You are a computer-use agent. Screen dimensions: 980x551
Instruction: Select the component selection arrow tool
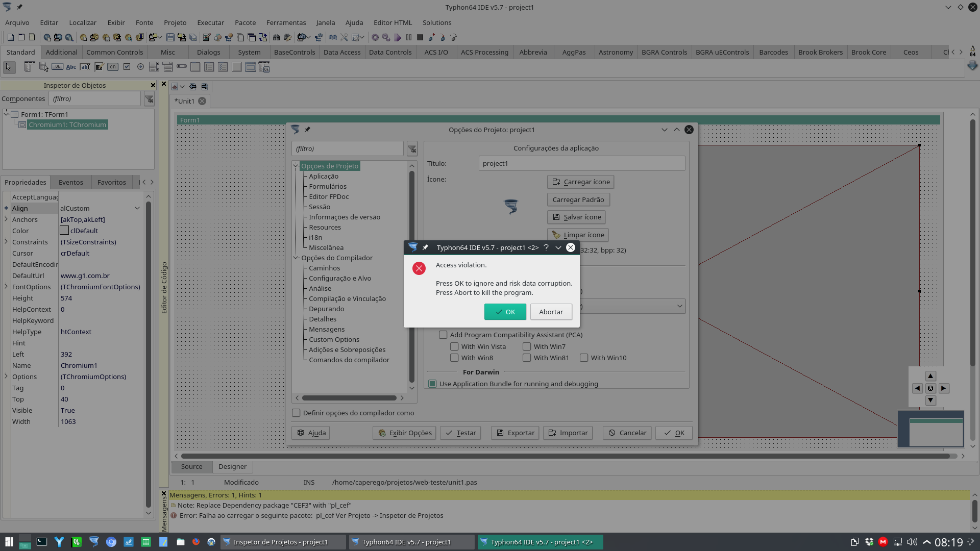(x=8, y=67)
